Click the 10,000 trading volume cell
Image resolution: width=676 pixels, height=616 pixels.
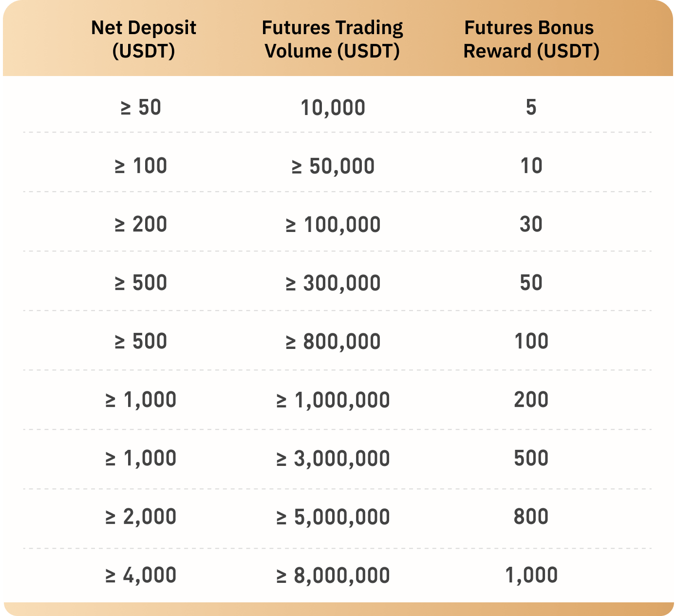(x=333, y=108)
